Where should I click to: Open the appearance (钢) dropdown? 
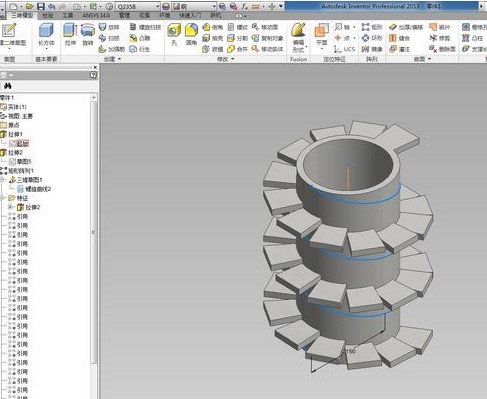[194, 6]
